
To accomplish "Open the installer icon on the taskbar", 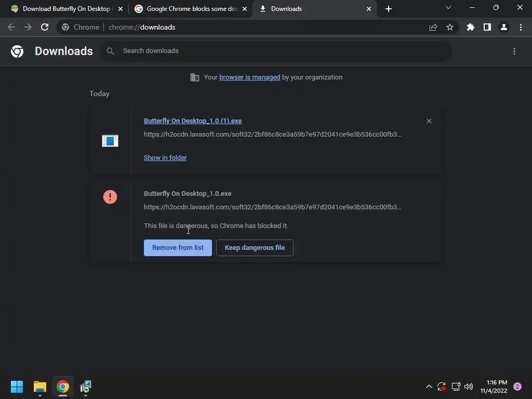I will point(86,387).
